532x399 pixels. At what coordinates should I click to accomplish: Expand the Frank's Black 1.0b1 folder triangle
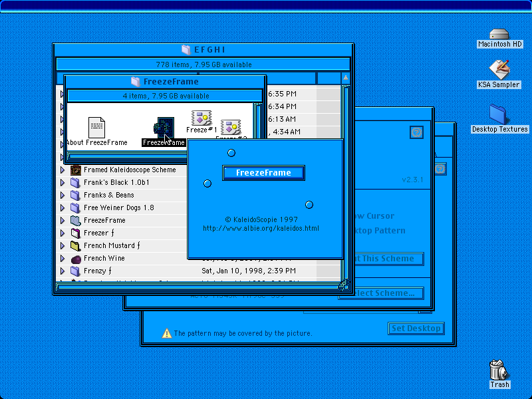tap(63, 182)
